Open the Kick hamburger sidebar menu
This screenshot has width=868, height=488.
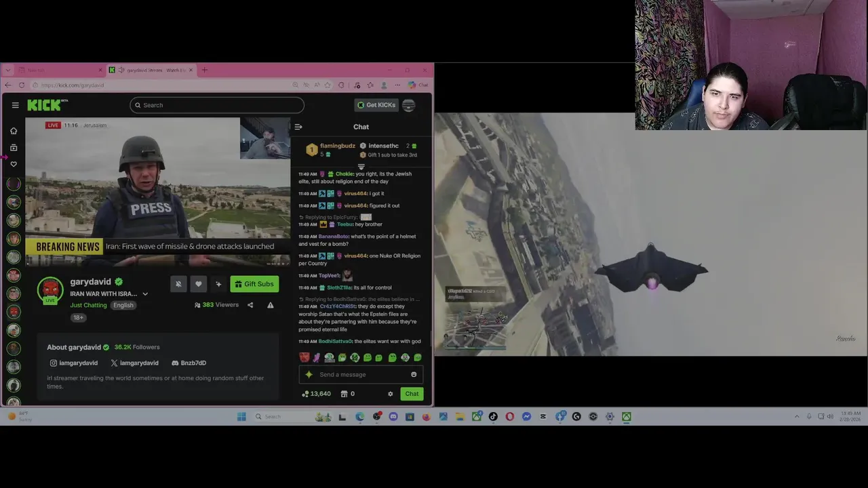point(15,105)
